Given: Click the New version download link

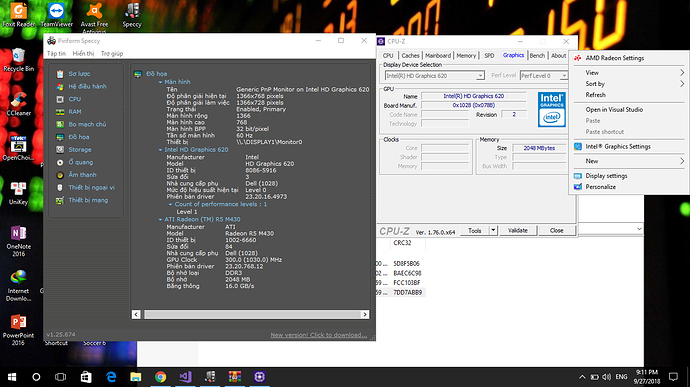Looking at the screenshot, I should [319, 335].
